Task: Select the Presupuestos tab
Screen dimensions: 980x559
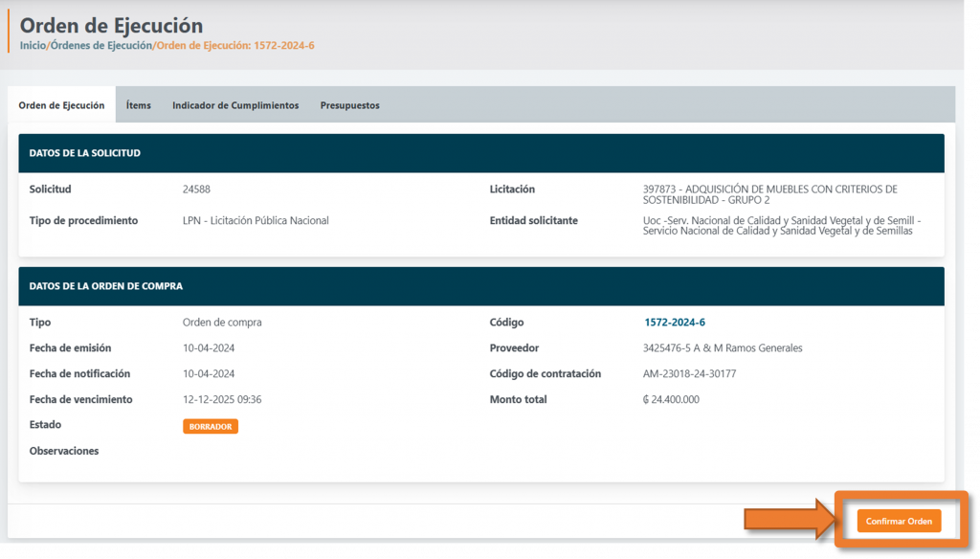Action: point(349,105)
